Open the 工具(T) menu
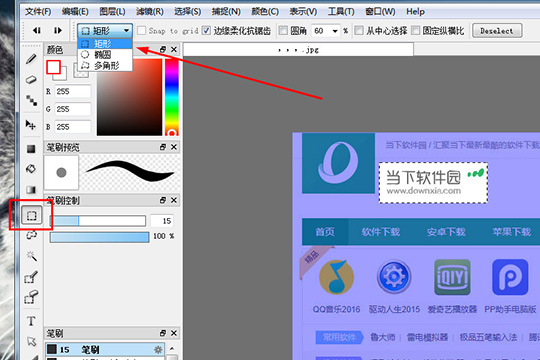540x360 pixels. pyautogui.click(x=341, y=11)
